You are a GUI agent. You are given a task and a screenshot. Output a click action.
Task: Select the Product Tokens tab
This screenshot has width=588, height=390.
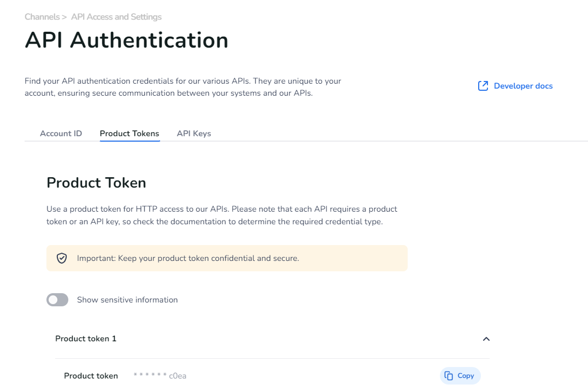click(130, 133)
